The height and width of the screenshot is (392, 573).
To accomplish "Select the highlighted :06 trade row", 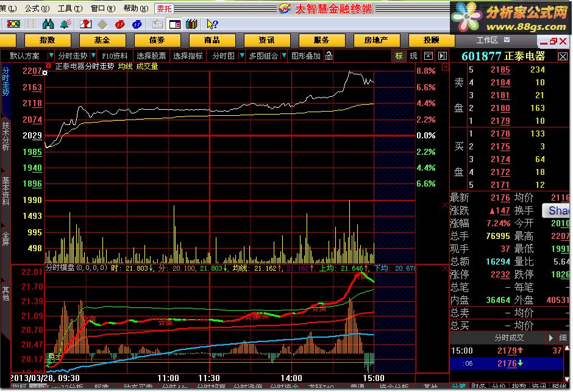I will click(507, 363).
